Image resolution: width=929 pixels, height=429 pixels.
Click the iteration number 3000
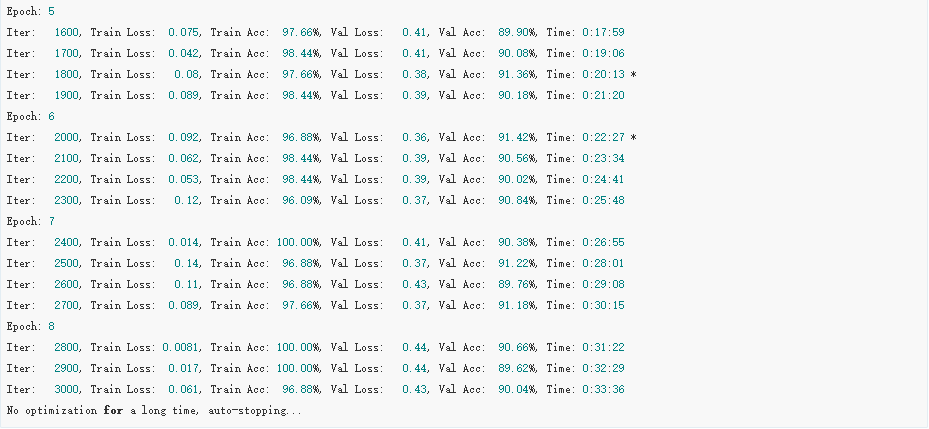(x=67, y=389)
